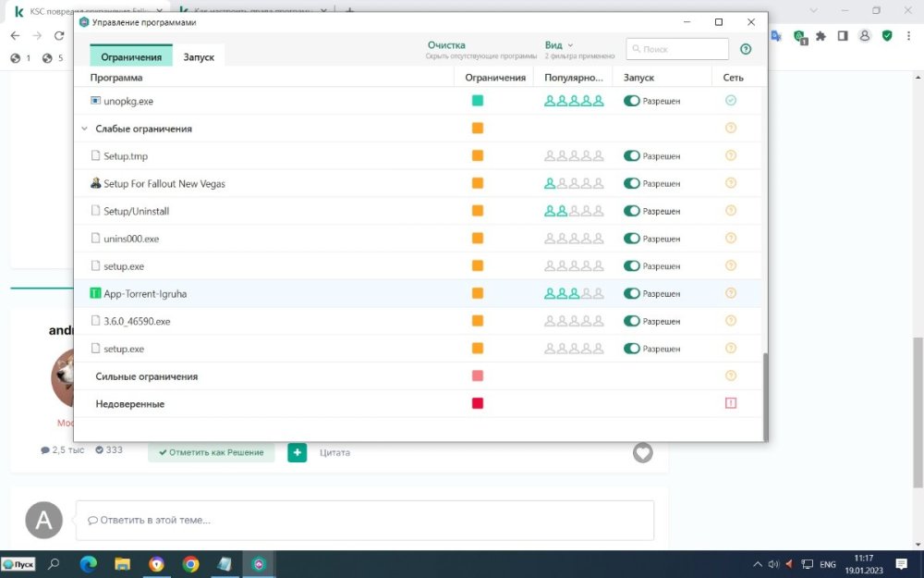
Task: Collapse the Слабые ограничения group
Action: (85, 129)
